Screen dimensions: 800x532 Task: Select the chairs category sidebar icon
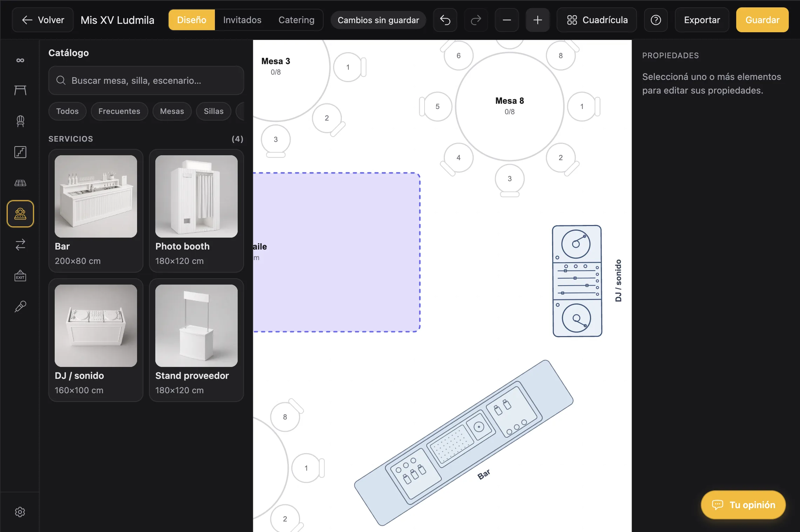coord(20,121)
